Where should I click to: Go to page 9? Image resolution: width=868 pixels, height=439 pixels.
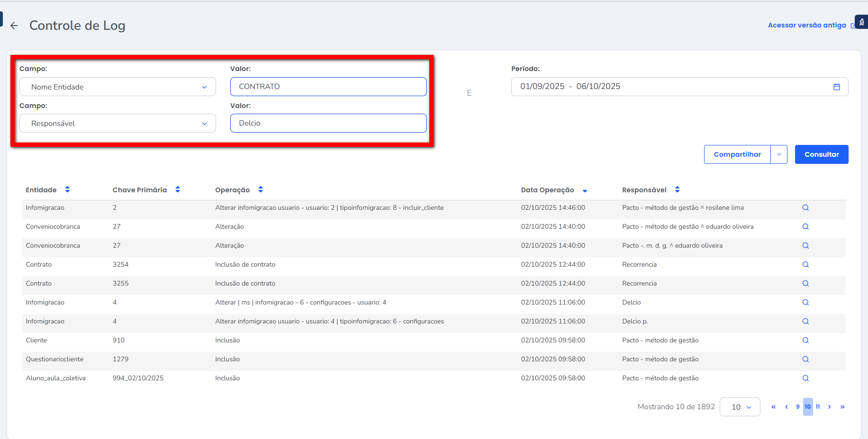pyautogui.click(x=798, y=407)
